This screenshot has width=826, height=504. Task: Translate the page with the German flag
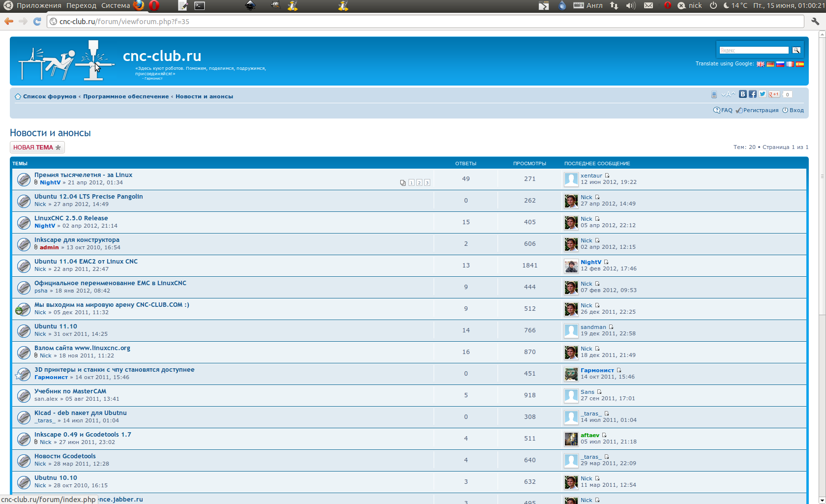(770, 64)
